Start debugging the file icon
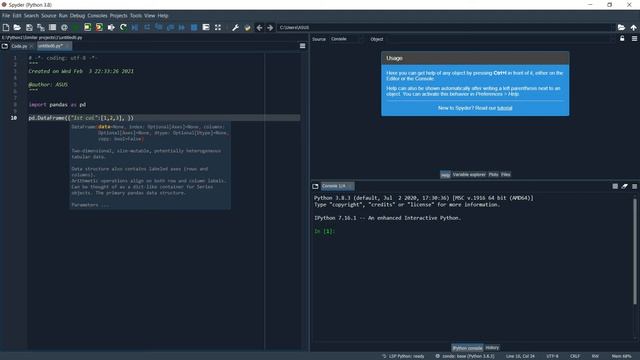640x360 pixels. [x=135, y=27]
